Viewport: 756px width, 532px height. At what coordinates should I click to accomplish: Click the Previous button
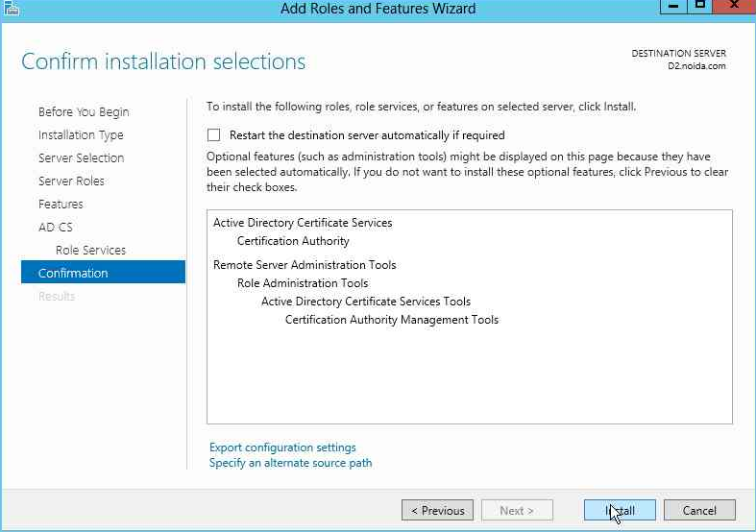pyautogui.click(x=437, y=510)
